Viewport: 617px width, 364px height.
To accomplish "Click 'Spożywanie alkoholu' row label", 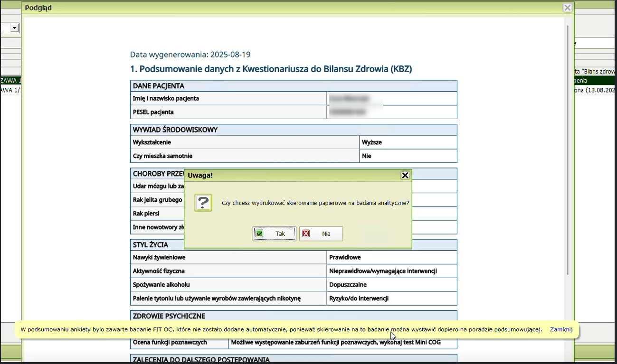I will 161,285.
